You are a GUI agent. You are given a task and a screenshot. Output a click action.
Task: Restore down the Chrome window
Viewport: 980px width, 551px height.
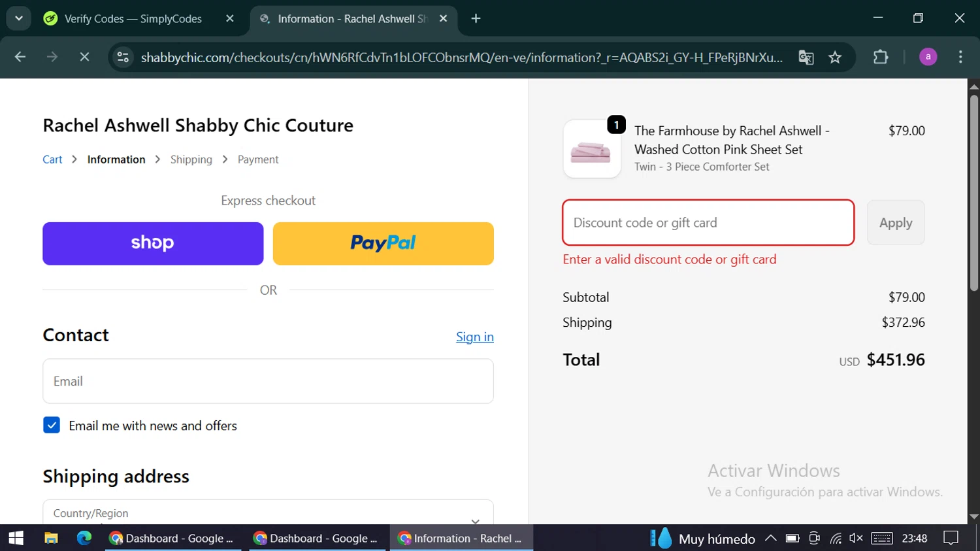(918, 18)
